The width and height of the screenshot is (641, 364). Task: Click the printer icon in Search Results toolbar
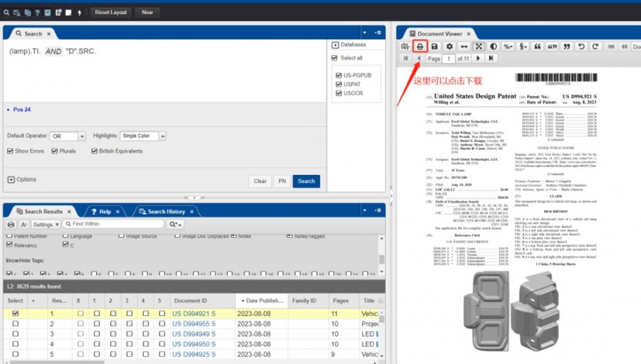11,224
